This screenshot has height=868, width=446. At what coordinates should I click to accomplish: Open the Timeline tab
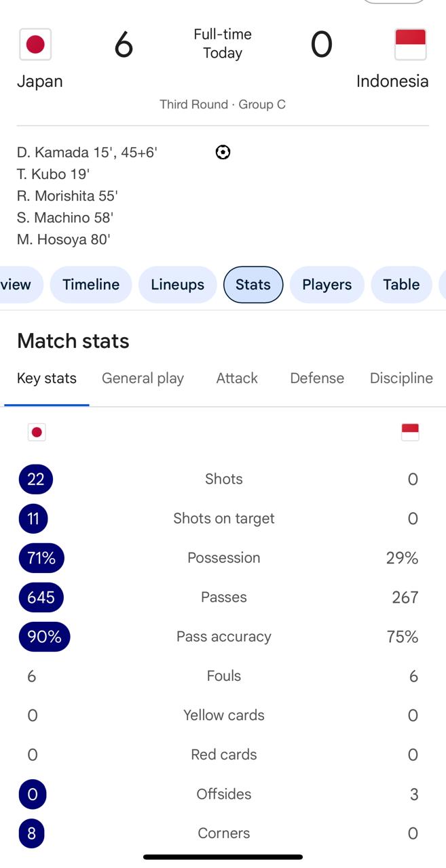(91, 285)
